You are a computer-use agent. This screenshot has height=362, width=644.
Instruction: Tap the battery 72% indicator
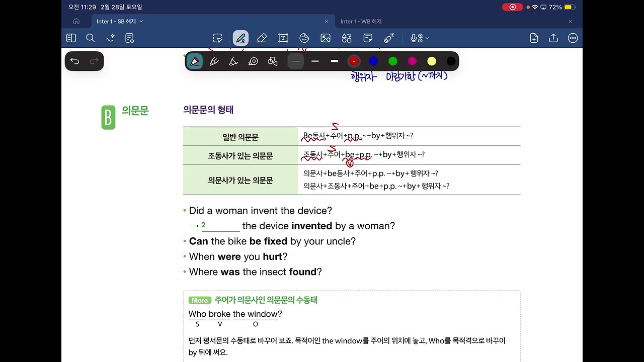[561, 7]
